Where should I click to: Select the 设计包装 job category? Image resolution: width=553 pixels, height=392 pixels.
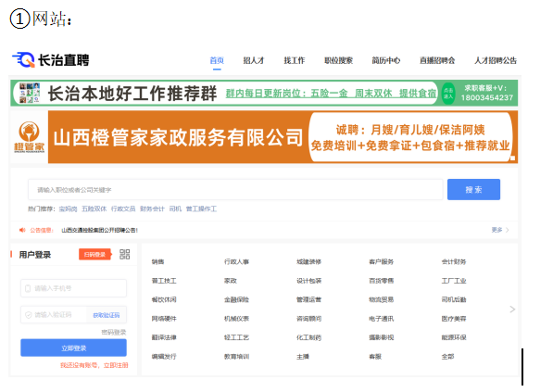point(309,281)
